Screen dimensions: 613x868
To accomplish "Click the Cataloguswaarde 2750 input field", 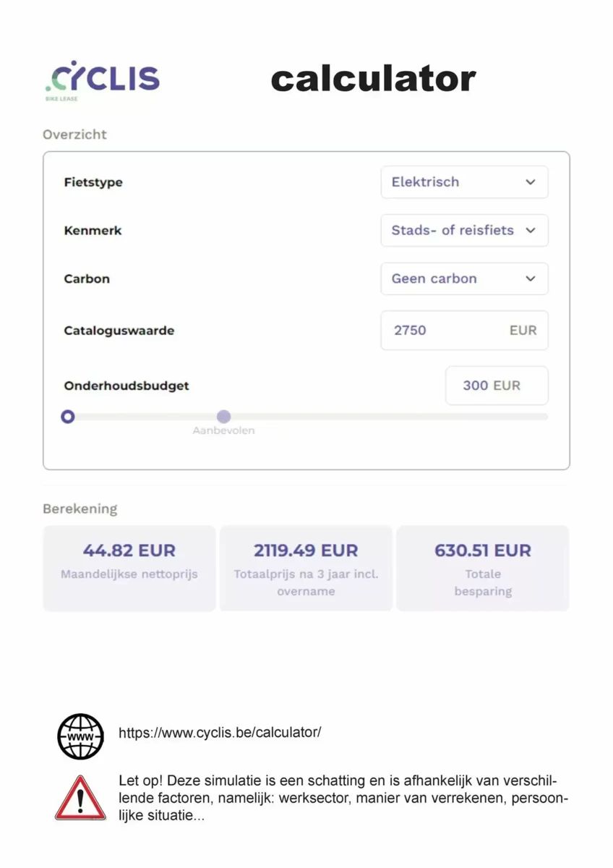I will coord(464,331).
